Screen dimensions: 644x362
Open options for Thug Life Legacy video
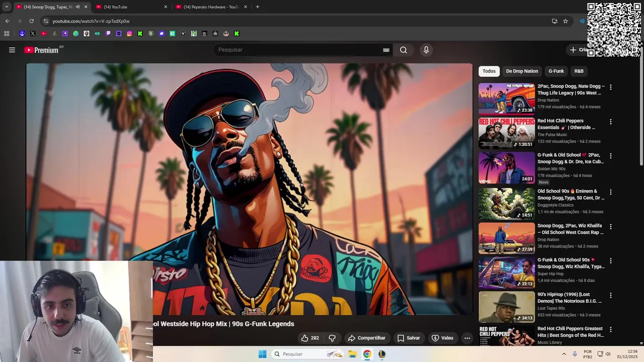tap(611, 87)
